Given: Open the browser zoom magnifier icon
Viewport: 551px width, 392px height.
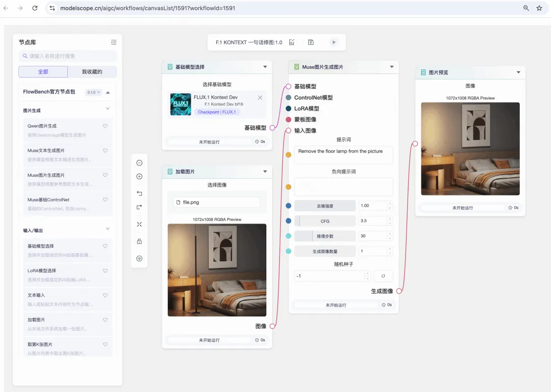Looking at the screenshot, I should tap(526, 8).
